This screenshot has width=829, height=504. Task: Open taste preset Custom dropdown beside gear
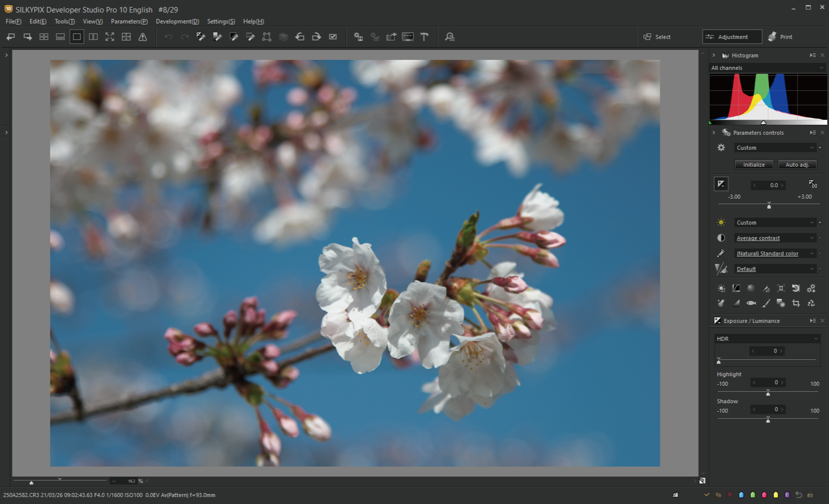point(775,148)
